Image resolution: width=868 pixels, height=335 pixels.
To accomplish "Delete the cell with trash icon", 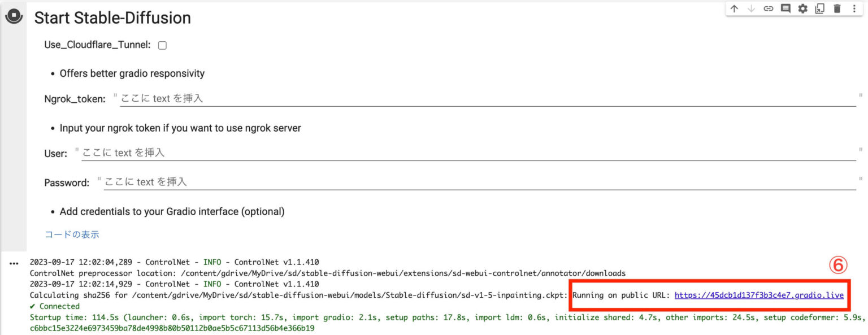I will [x=837, y=8].
